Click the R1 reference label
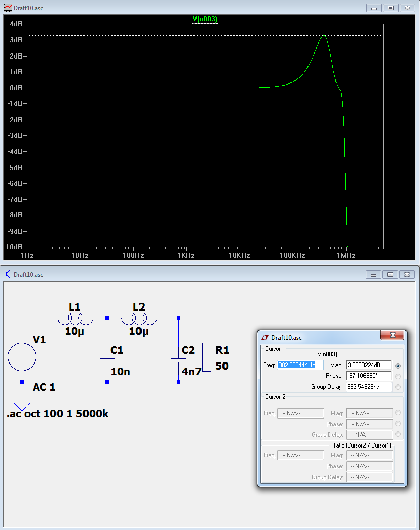 click(x=222, y=350)
